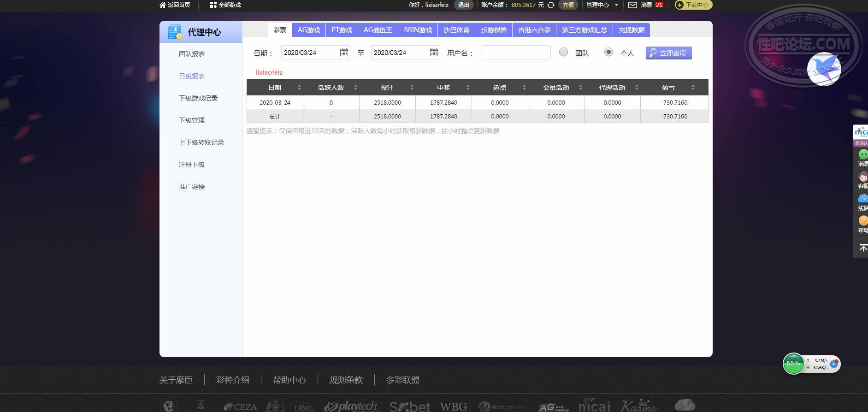Open 下级游戏记录 in the sidebar

(x=198, y=98)
